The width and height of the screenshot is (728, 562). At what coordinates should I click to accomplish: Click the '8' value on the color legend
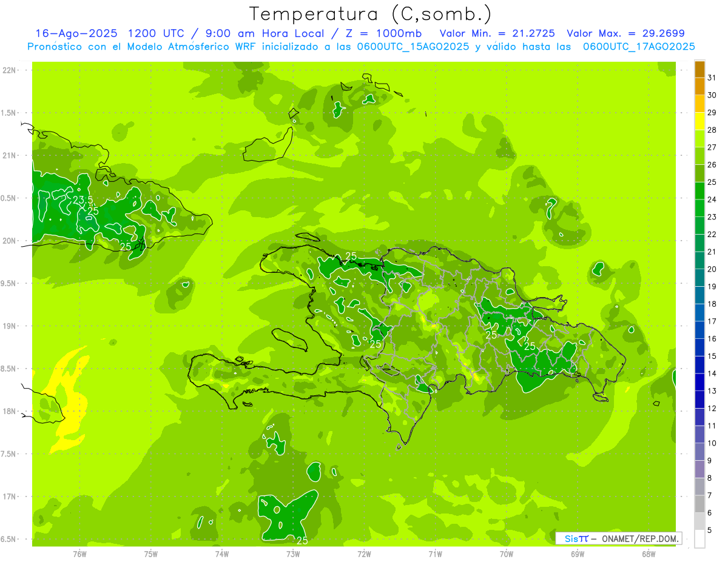[x=710, y=478]
